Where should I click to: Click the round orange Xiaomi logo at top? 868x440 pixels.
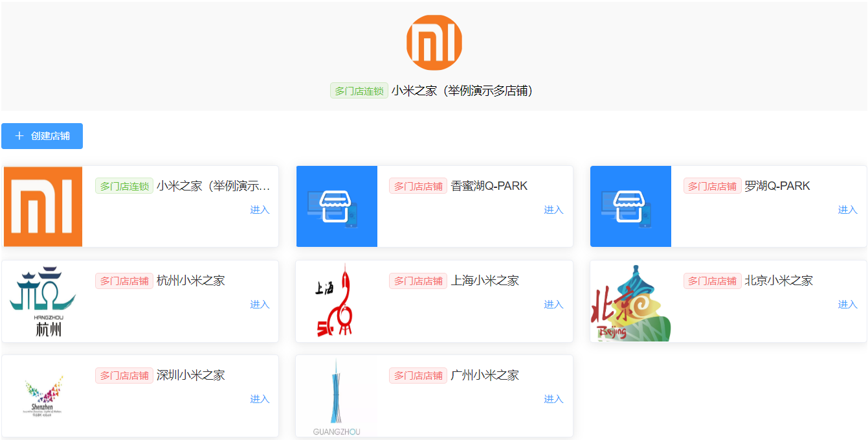[x=434, y=42]
